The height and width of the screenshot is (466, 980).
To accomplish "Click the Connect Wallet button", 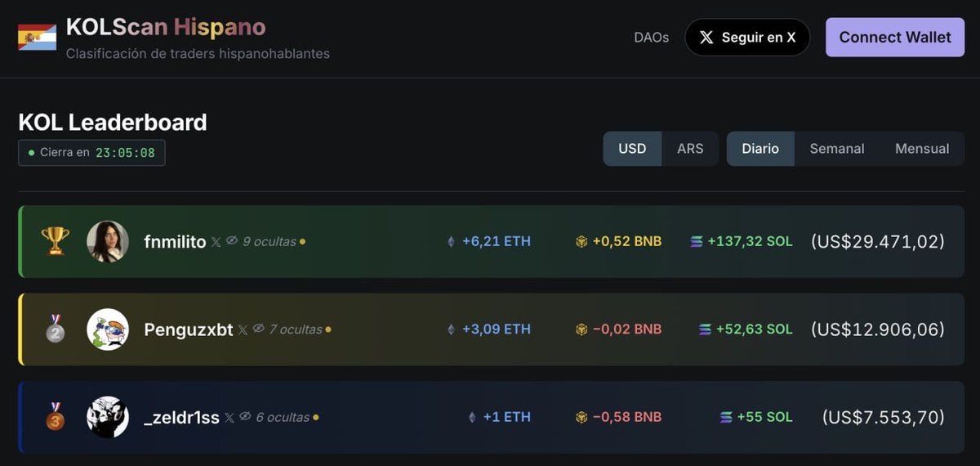I will [895, 38].
